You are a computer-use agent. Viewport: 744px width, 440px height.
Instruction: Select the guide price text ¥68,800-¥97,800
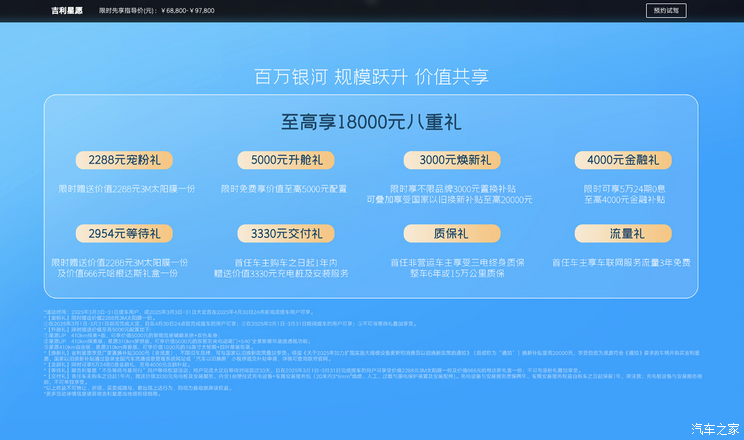point(188,10)
